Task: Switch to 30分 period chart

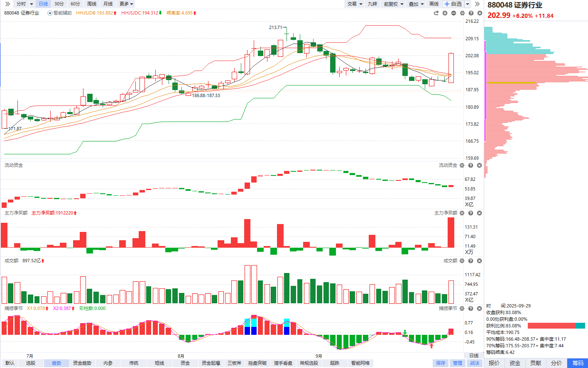Action: 59,4
